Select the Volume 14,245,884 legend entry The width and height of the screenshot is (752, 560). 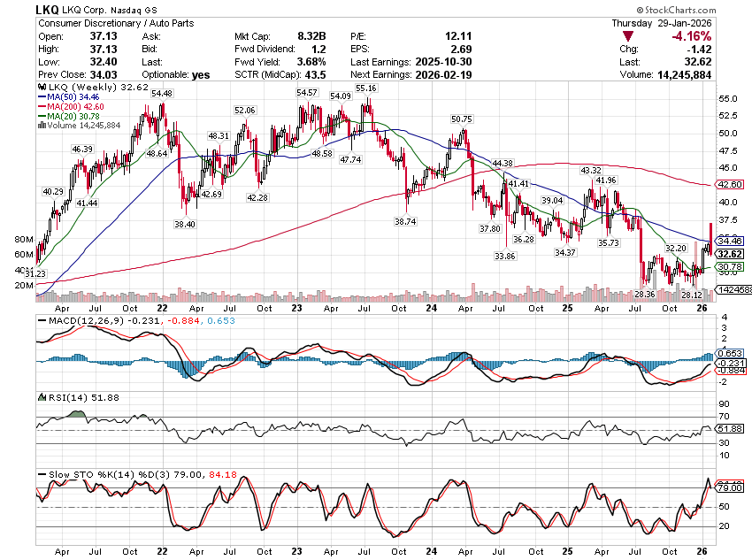[82, 126]
